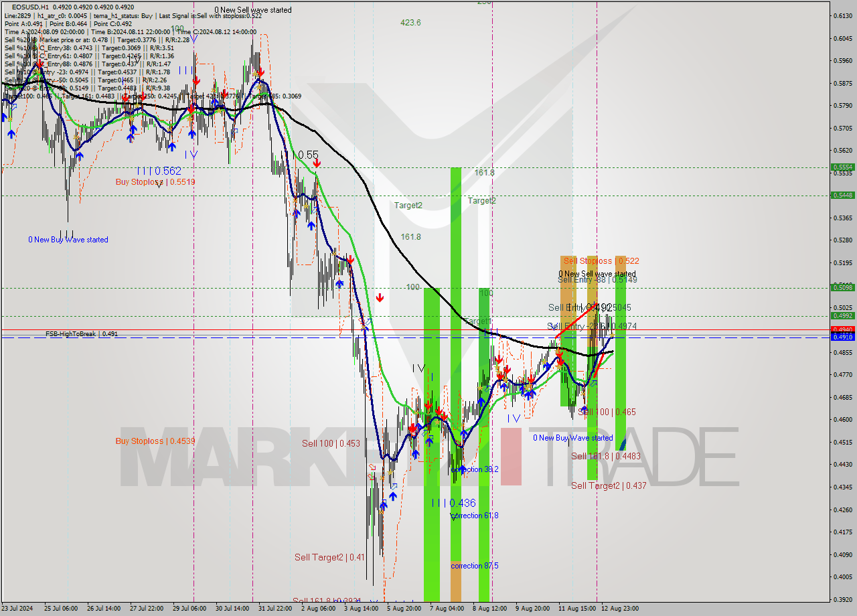The width and height of the screenshot is (857, 616).
Task: Click the 'I I I 0.436' wave label
Action: click(453, 503)
